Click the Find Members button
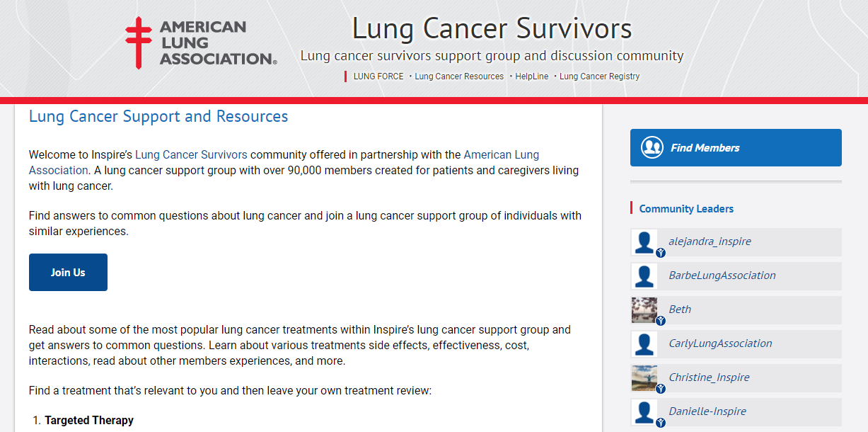 coord(736,147)
